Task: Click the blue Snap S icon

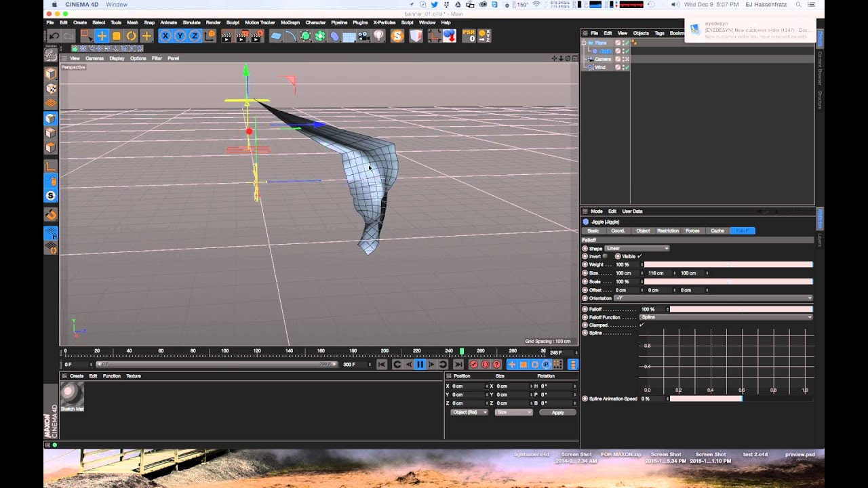Action: pyautogui.click(x=51, y=196)
